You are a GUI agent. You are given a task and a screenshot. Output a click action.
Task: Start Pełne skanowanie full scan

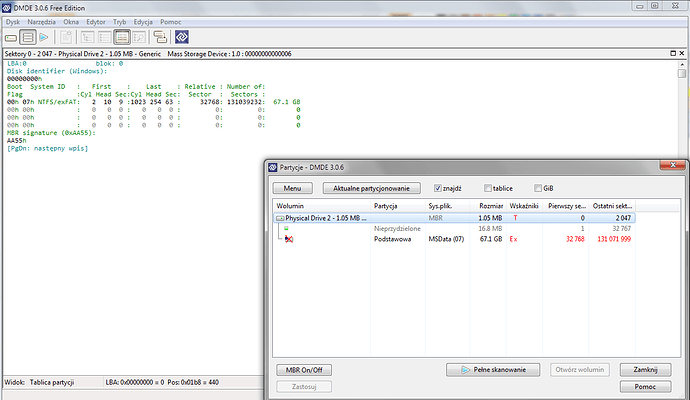click(x=493, y=370)
